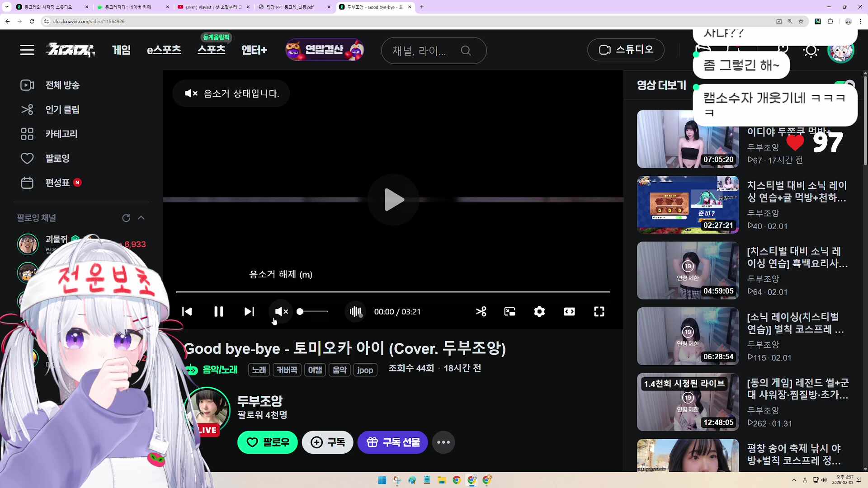
Task: Unmute the video player
Action: click(x=280, y=311)
